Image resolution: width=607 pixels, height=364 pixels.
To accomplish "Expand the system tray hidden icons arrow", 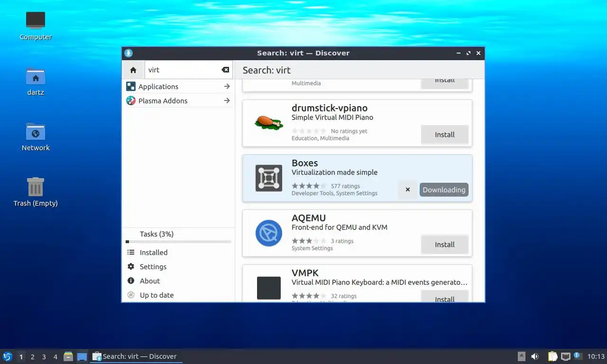I will [521, 356].
